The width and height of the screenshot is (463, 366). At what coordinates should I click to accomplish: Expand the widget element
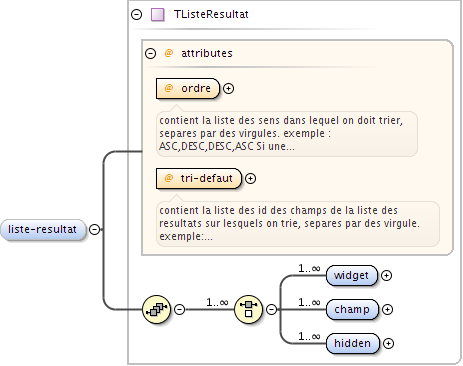386,275
